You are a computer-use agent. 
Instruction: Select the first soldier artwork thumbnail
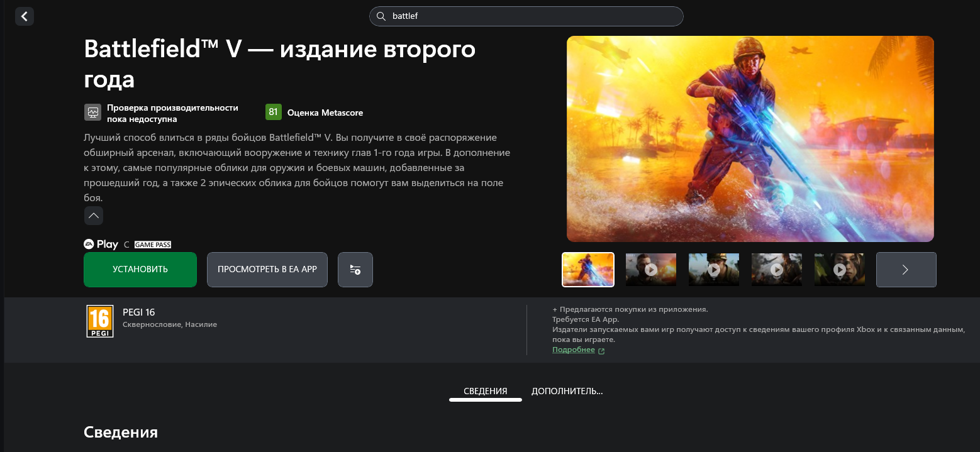coord(588,270)
